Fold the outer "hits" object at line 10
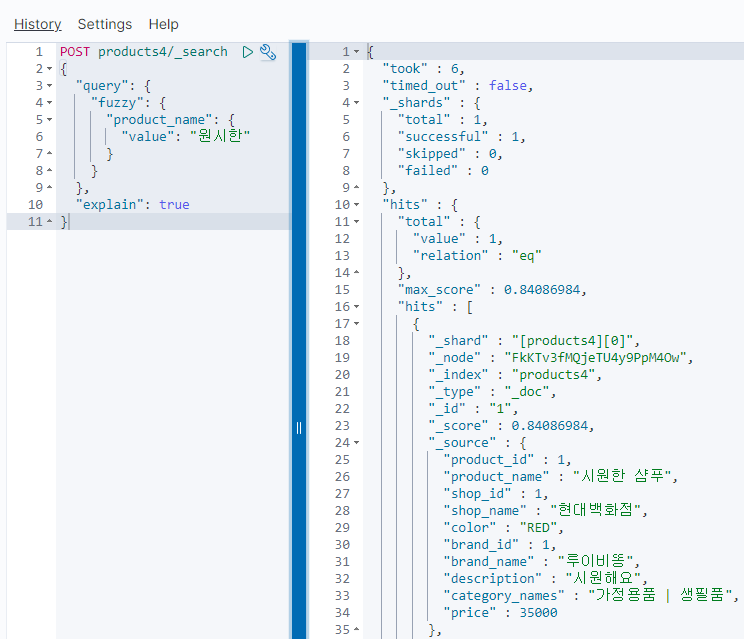744x639 pixels. coord(357,204)
